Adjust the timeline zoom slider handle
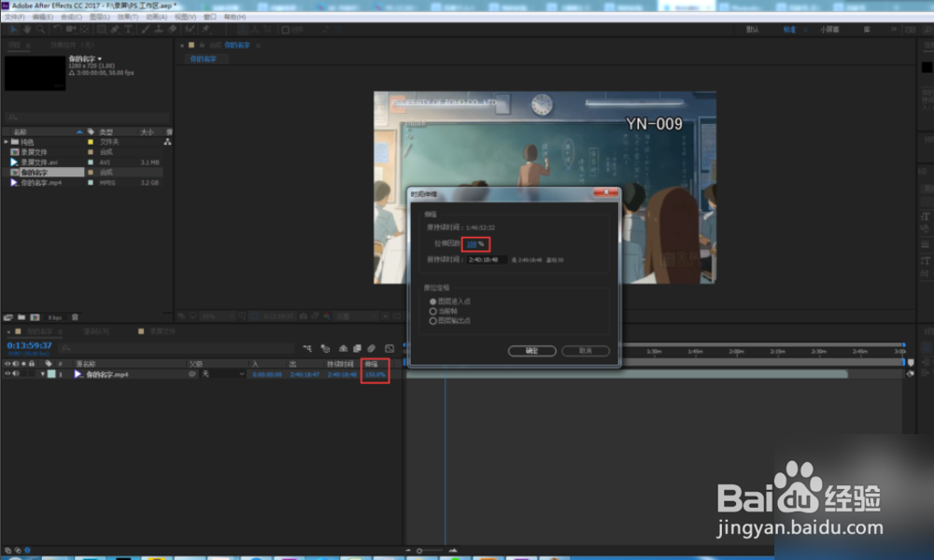The height and width of the screenshot is (560, 934). point(419,551)
